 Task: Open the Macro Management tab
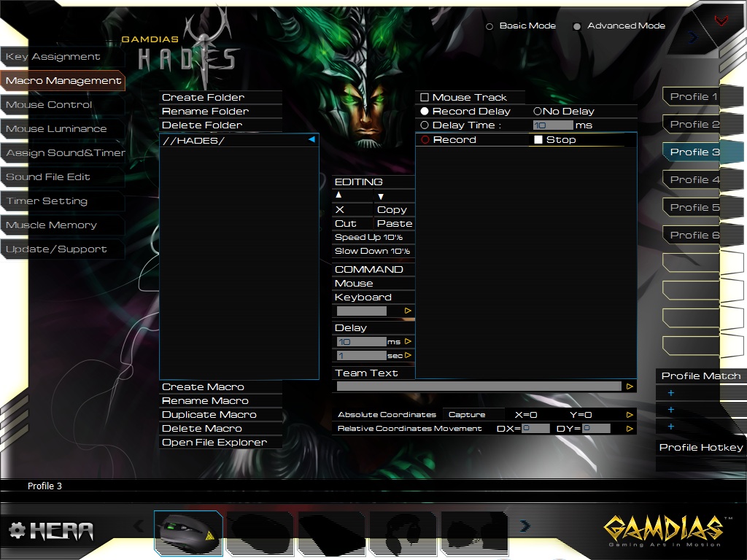click(x=63, y=80)
